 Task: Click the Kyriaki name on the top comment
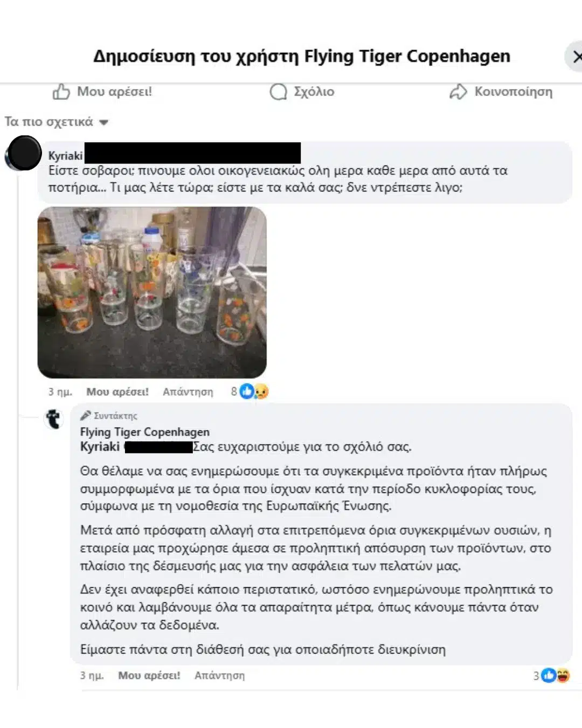point(66,155)
